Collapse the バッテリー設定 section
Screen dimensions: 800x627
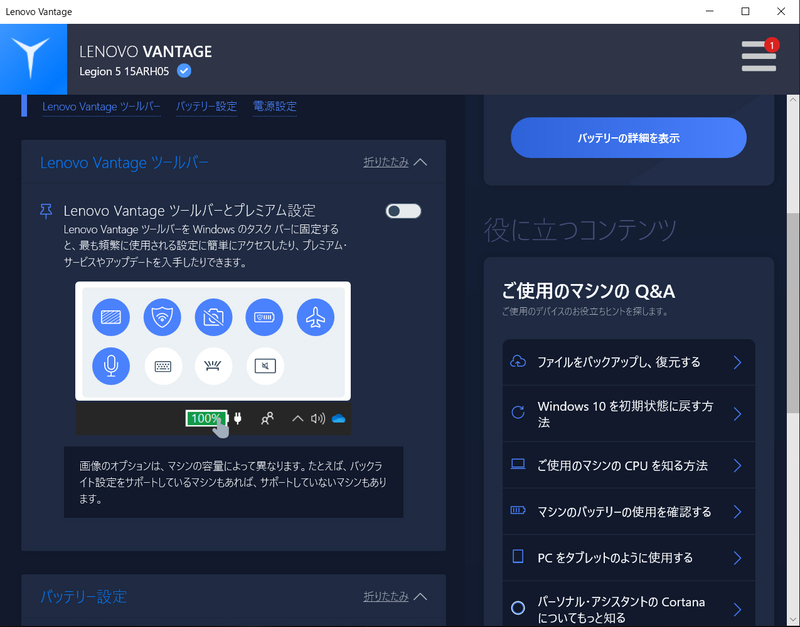pyautogui.click(x=395, y=596)
